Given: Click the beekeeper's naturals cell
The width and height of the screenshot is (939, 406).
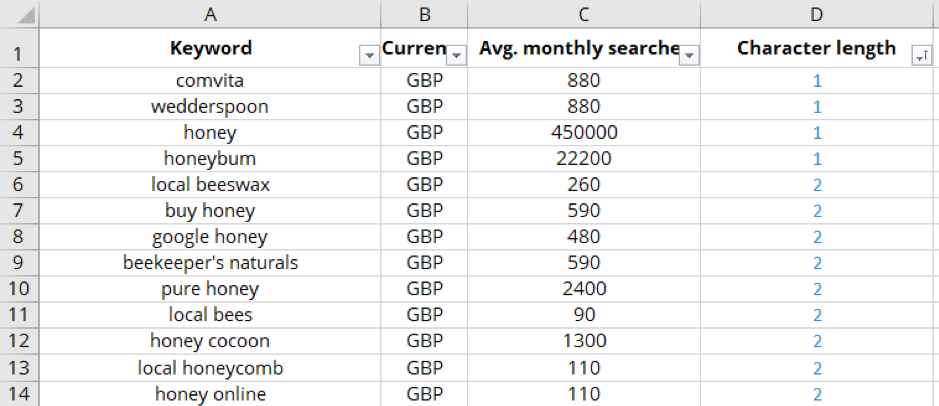Looking at the screenshot, I should [210, 263].
